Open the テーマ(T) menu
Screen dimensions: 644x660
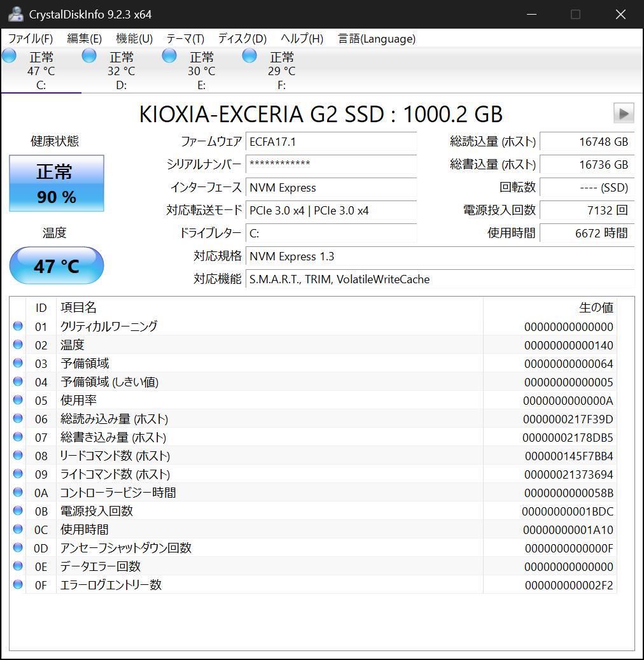coord(186,39)
